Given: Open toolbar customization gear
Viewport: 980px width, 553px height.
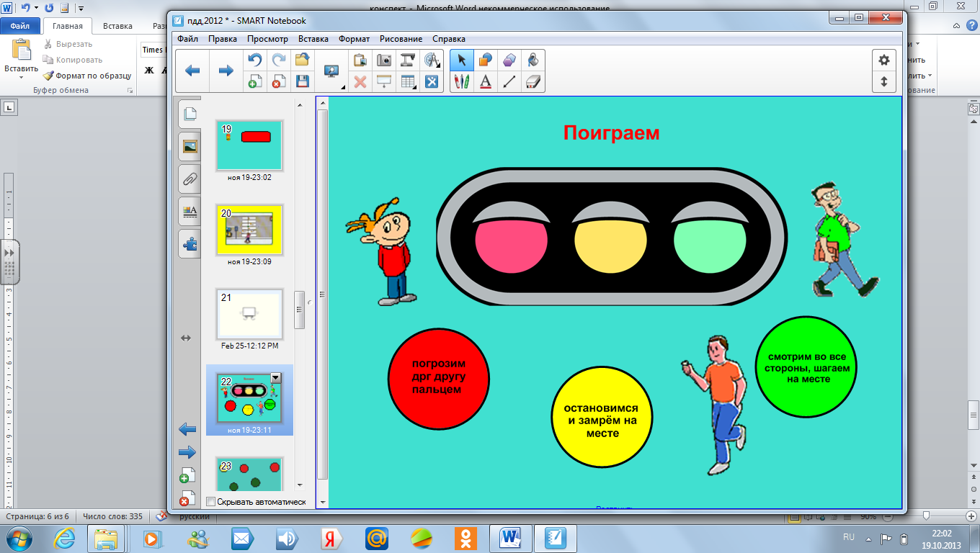Looking at the screenshot, I should (x=884, y=60).
